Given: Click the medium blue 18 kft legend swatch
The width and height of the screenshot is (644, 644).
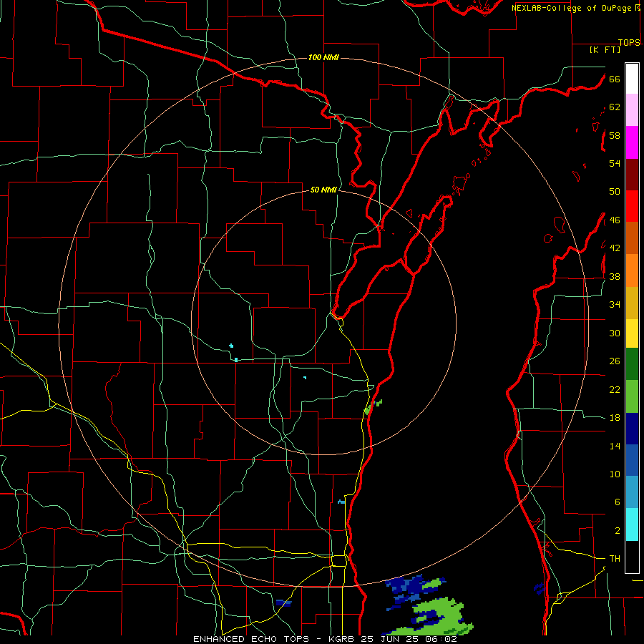Looking at the screenshot, I should coord(632,460).
